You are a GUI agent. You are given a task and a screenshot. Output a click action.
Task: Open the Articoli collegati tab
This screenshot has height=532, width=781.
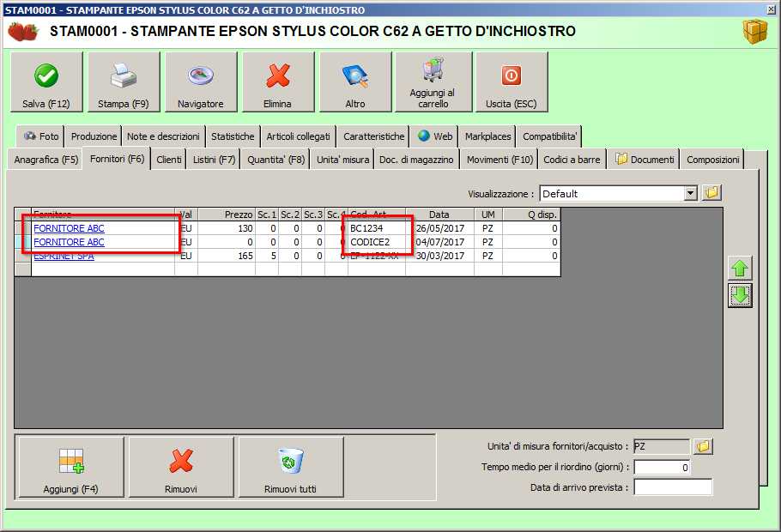[298, 136]
